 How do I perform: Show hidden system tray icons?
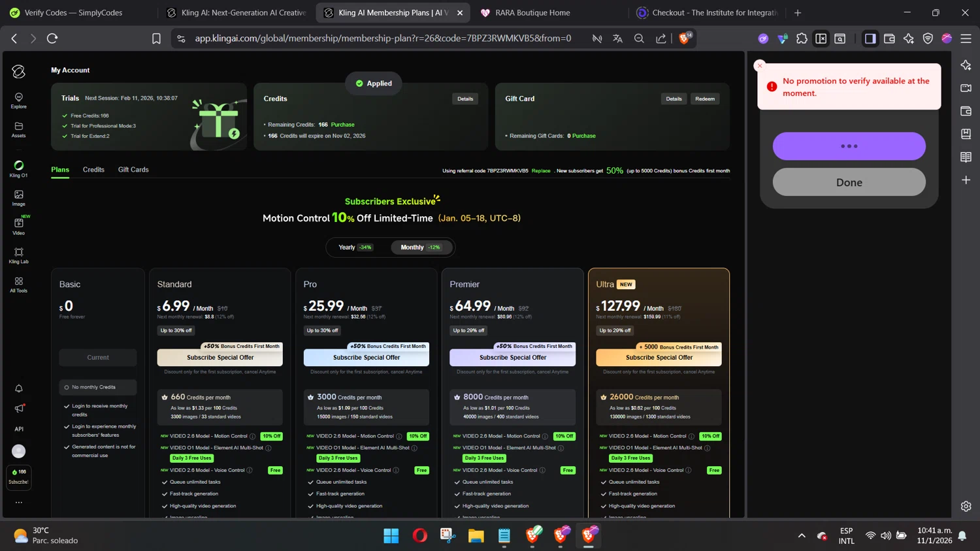[802, 536]
